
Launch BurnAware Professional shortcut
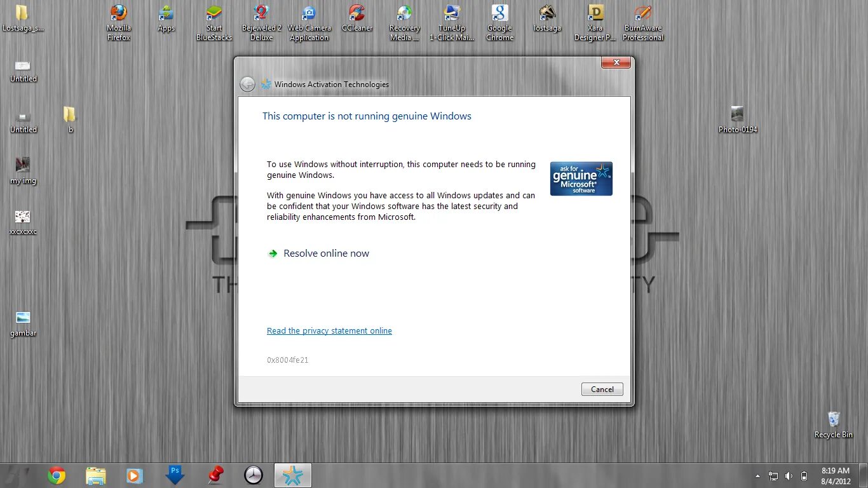click(x=643, y=23)
